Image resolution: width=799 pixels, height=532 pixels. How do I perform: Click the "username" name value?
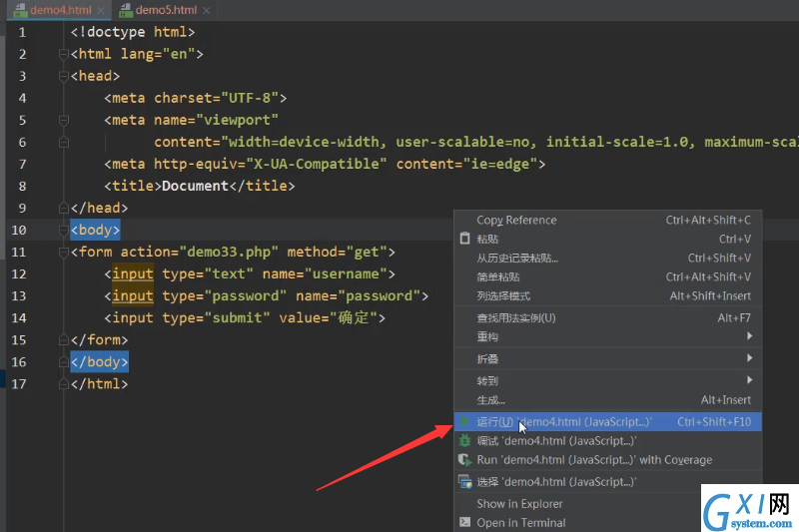(x=346, y=273)
